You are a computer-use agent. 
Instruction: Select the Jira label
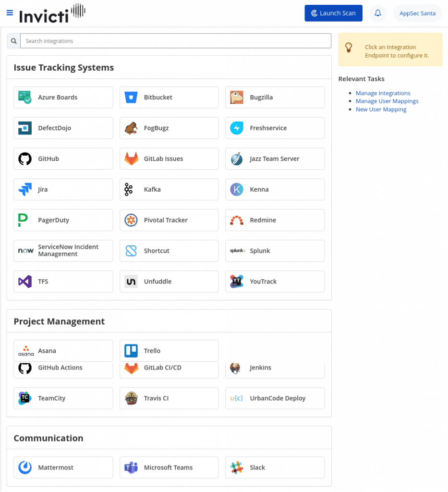[x=43, y=189]
